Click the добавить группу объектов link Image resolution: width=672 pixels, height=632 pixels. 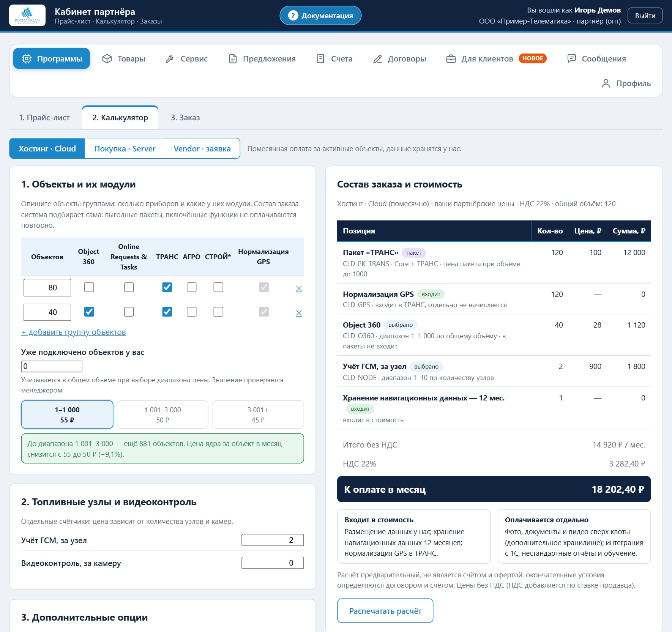coord(73,332)
